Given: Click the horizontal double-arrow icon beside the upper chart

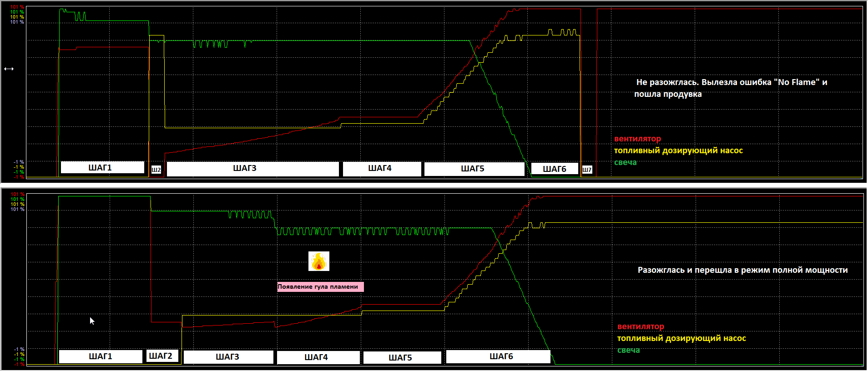Looking at the screenshot, I should (x=9, y=69).
